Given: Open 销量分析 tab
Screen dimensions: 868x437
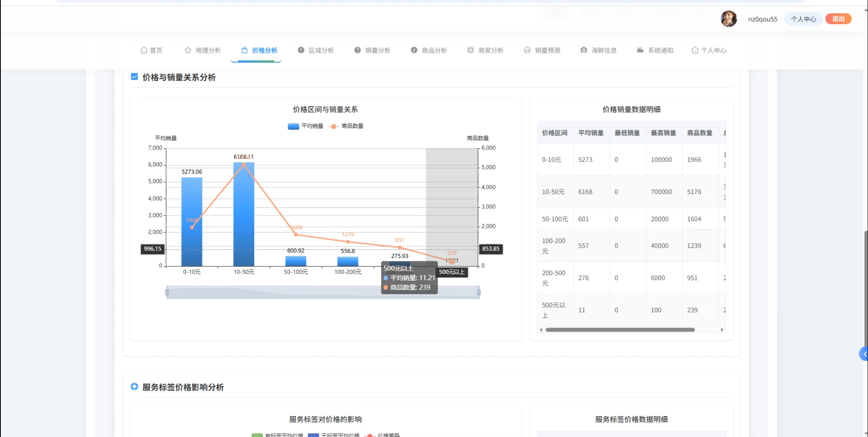Looking at the screenshot, I should tap(372, 50).
